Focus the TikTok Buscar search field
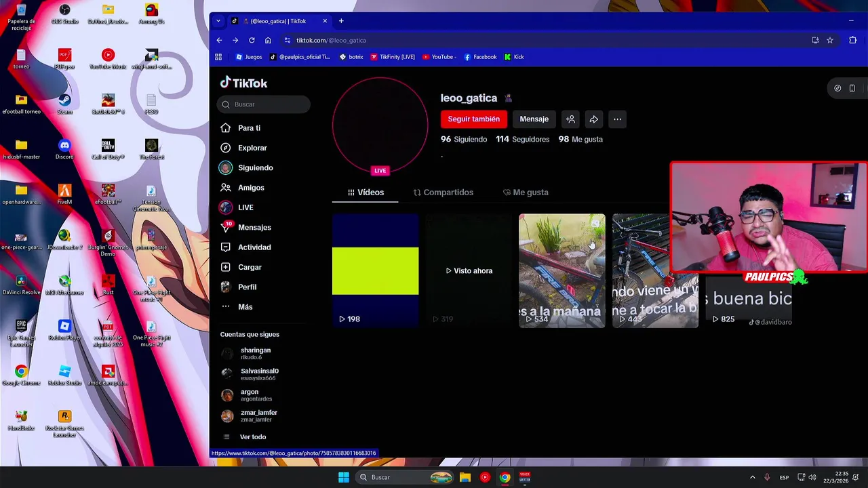868x488 pixels. (264, 104)
